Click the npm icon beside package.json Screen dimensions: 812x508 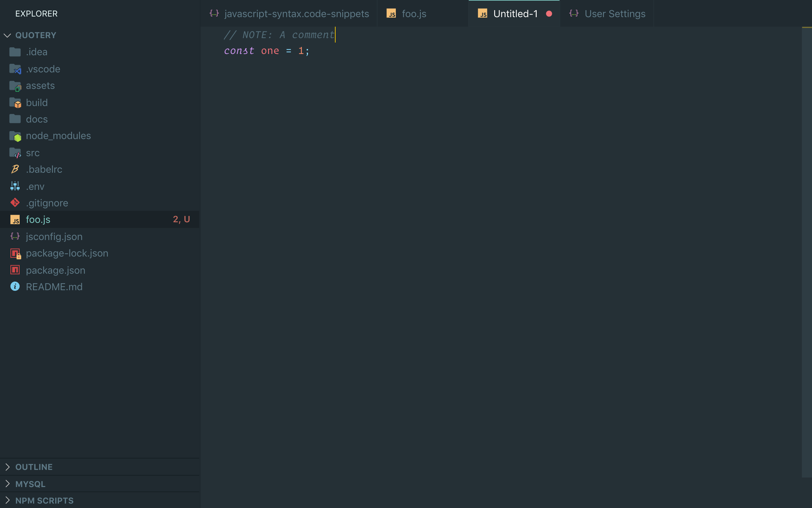point(15,270)
